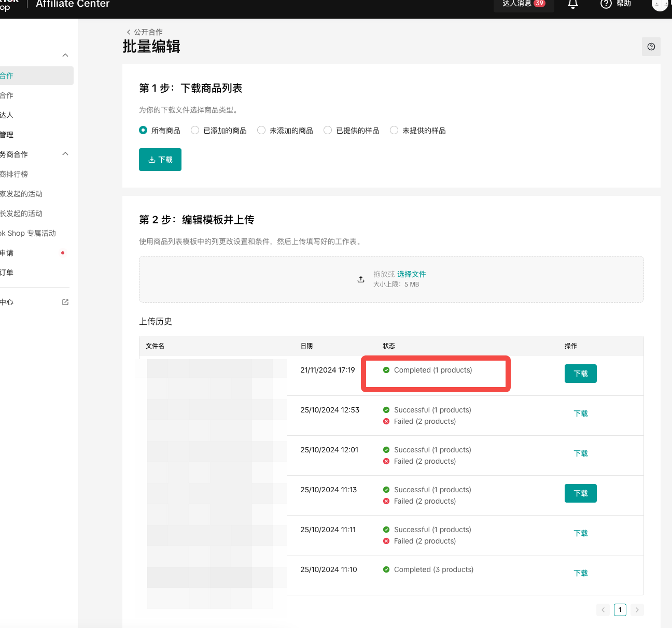The image size is (672, 628).
Task: Select the 未添加的商品 radio option
Action: coord(261,131)
